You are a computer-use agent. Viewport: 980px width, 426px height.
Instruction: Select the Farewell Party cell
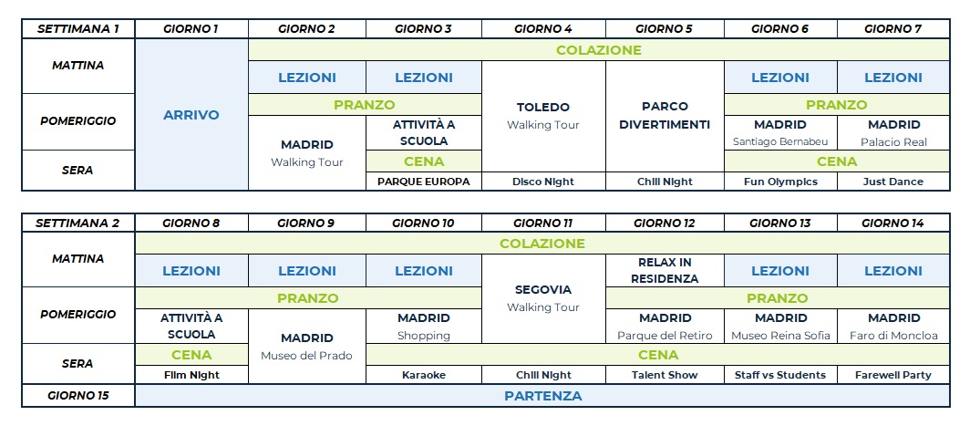pyautogui.click(x=893, y=375)
